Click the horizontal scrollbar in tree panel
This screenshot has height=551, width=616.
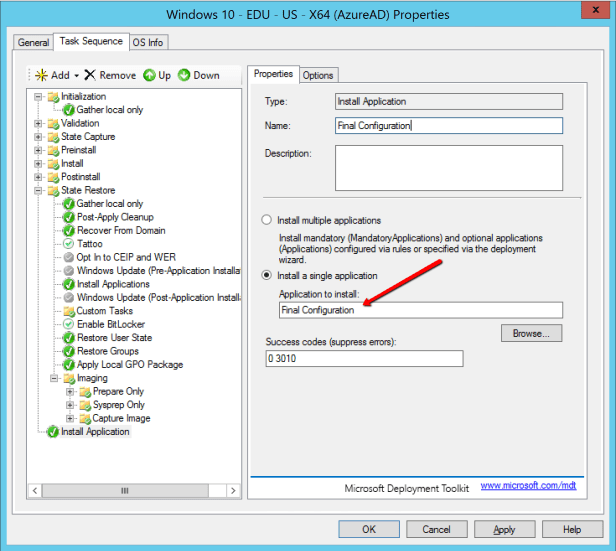point(125,491)
